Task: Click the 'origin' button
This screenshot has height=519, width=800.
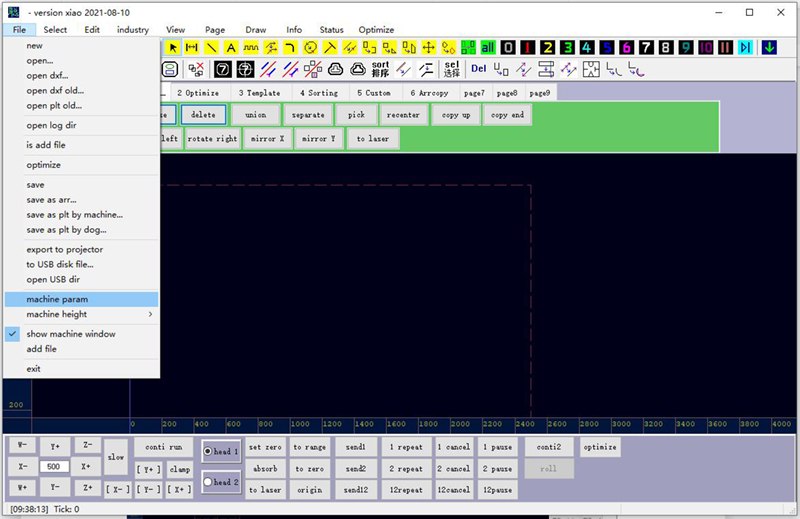Action: point(310,490)
